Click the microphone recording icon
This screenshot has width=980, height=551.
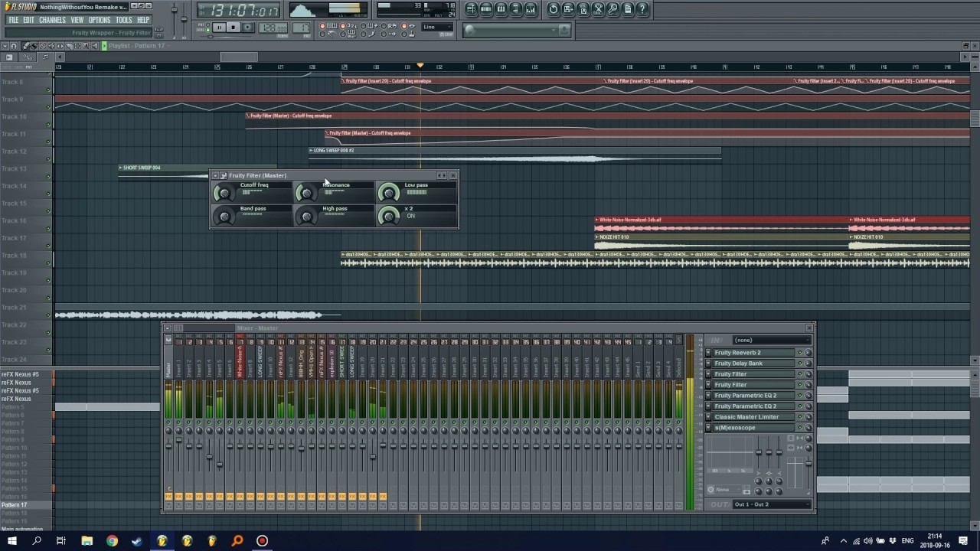click(x=612, y=9)
